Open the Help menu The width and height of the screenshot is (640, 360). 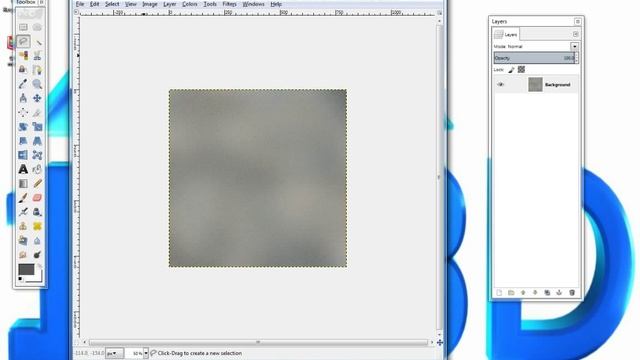(x=276, y=4)
